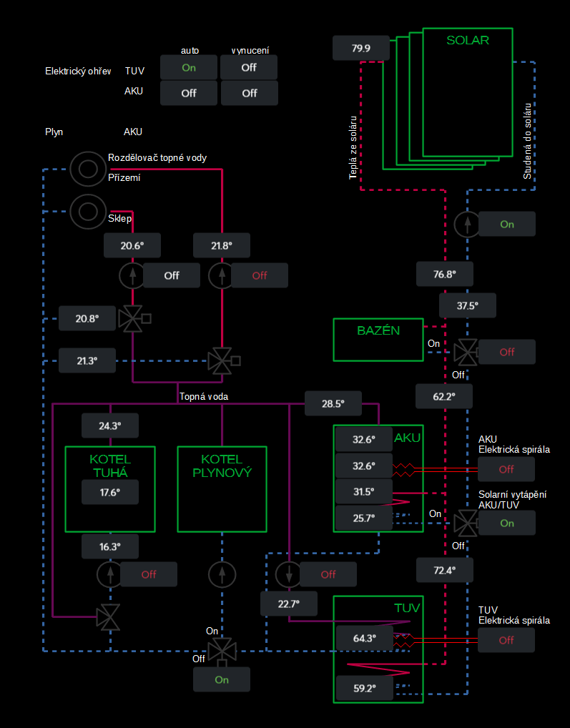Viewport: 570px width, 728px height.
Task: Click the solar circuit pump icon
Action: tap(467, 224)
